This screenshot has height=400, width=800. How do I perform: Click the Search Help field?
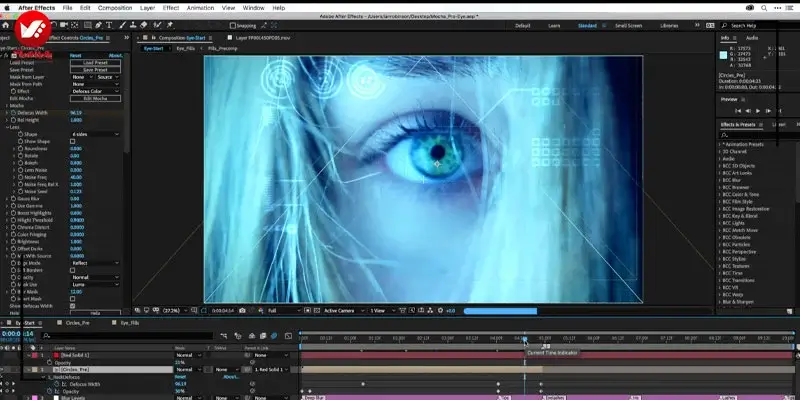point(759,26)
